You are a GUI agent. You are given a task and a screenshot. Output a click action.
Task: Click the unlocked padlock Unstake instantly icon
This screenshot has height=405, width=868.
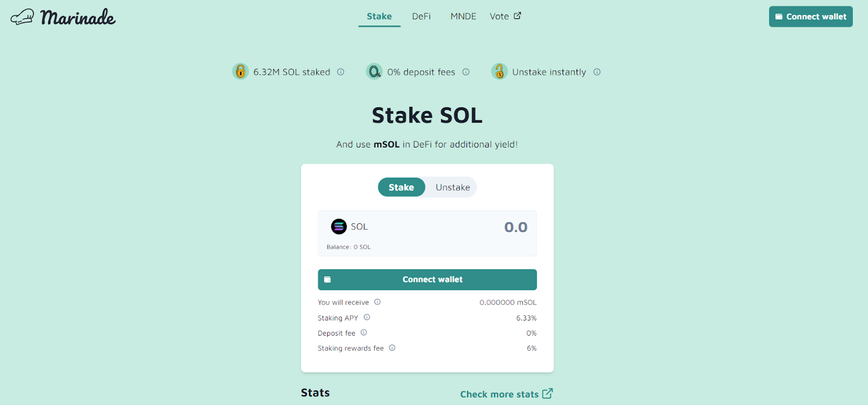(499, 72)
